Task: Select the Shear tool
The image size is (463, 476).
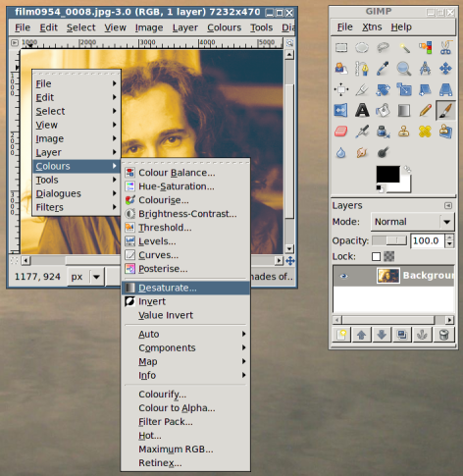Action: (425, 89)
